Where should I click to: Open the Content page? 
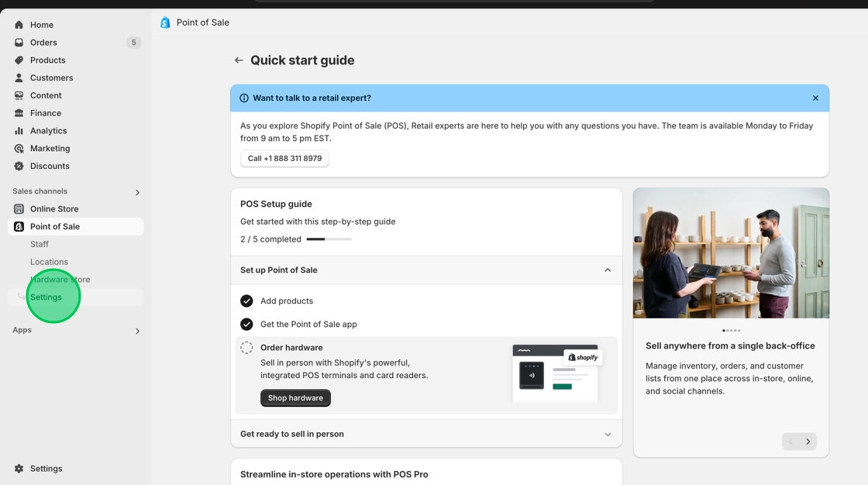point(46,96)
